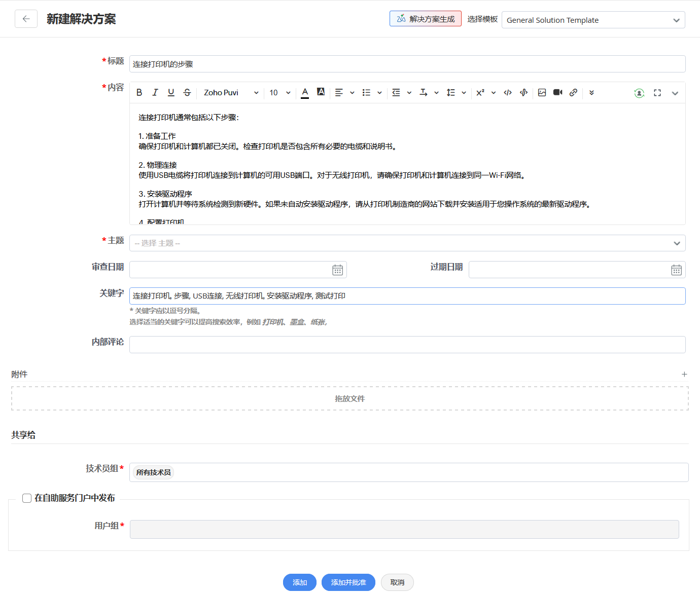Viewport: 700px width, 594px height.
Task: Apply italic formatting to text
Action: (x=155, y=92)
